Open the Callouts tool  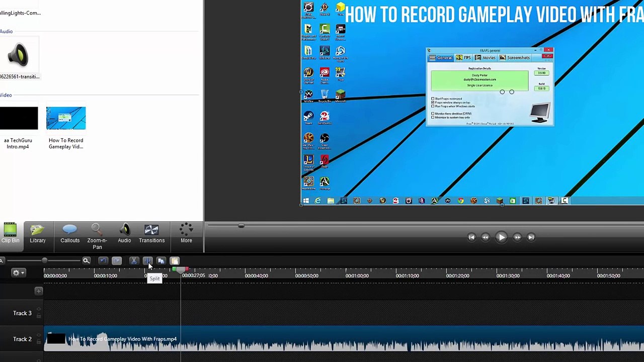pos(70,234)
